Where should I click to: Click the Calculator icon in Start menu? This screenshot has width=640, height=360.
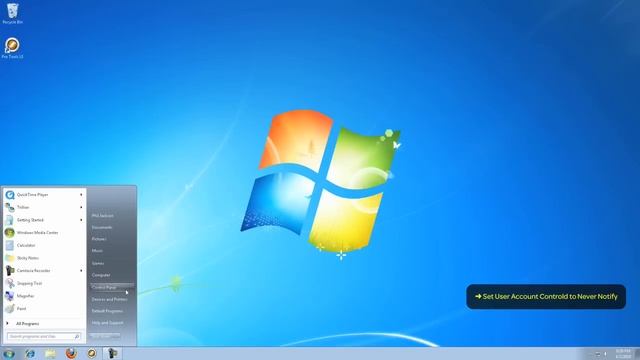tap(10, 245)
